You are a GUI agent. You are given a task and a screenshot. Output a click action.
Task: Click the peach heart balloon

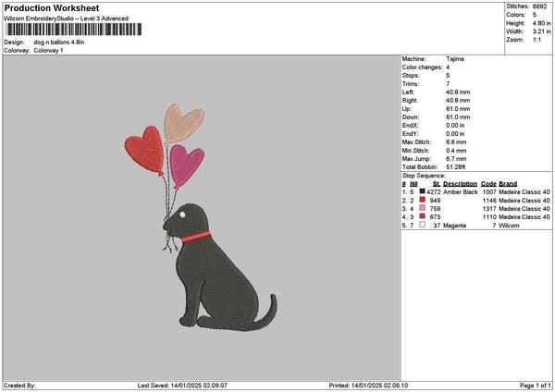coord(183,124)
